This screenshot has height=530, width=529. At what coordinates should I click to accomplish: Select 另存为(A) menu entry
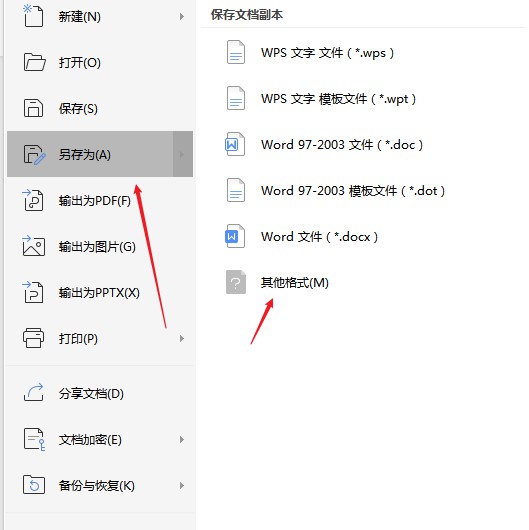coord(100,154)
